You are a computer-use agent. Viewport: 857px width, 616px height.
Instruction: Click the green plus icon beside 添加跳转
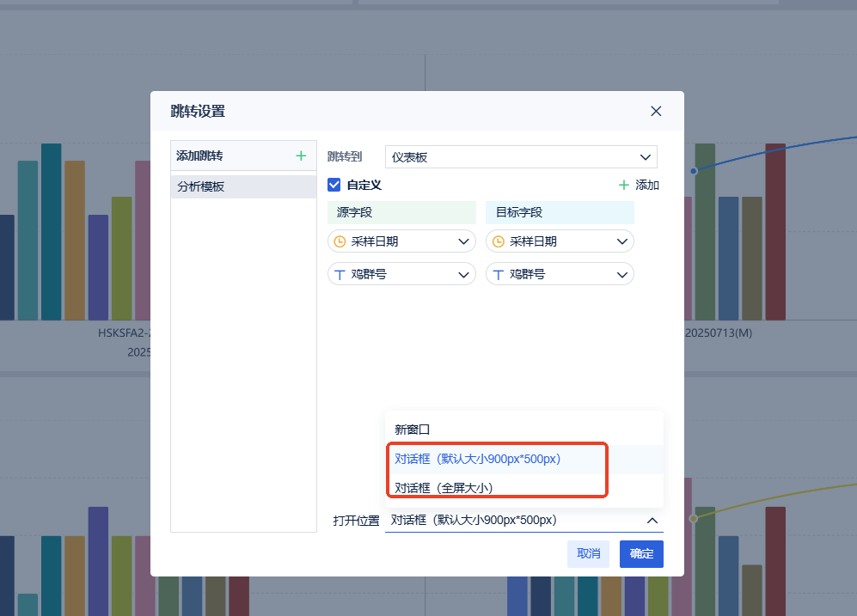(301, 156)
